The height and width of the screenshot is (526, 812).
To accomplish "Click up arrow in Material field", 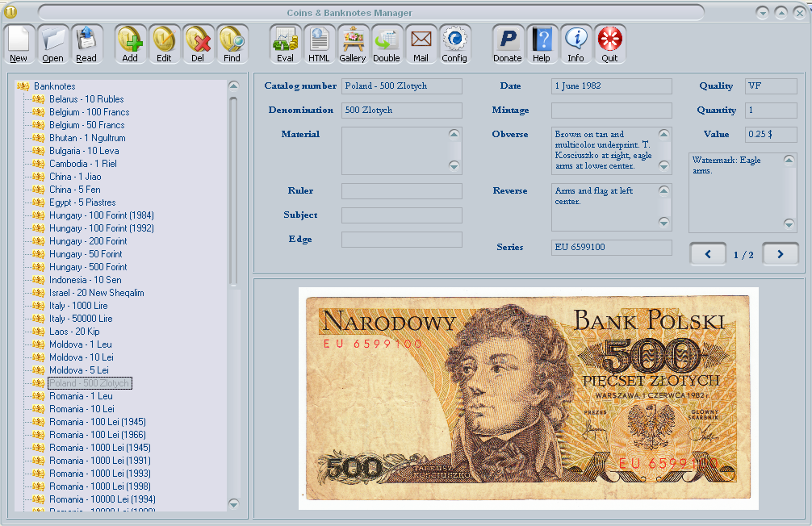I will (x=454, y=135).
